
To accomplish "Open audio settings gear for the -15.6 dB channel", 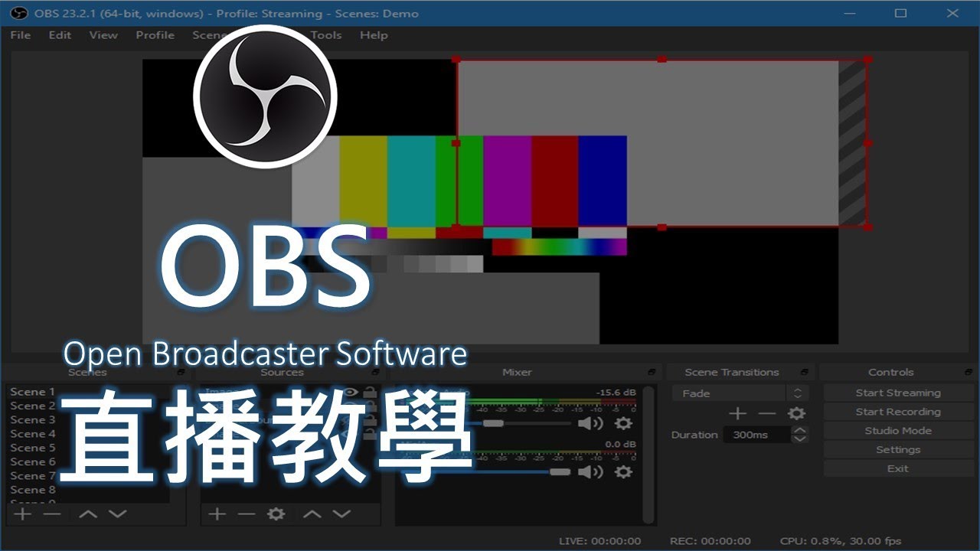I will [x=624, y=423].
